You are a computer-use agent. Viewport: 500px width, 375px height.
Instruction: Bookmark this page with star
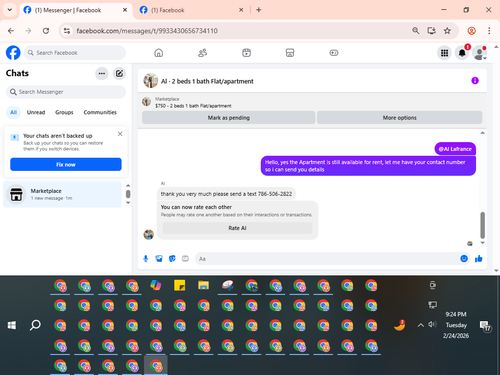pyautogui.click(x=447, y=31)
